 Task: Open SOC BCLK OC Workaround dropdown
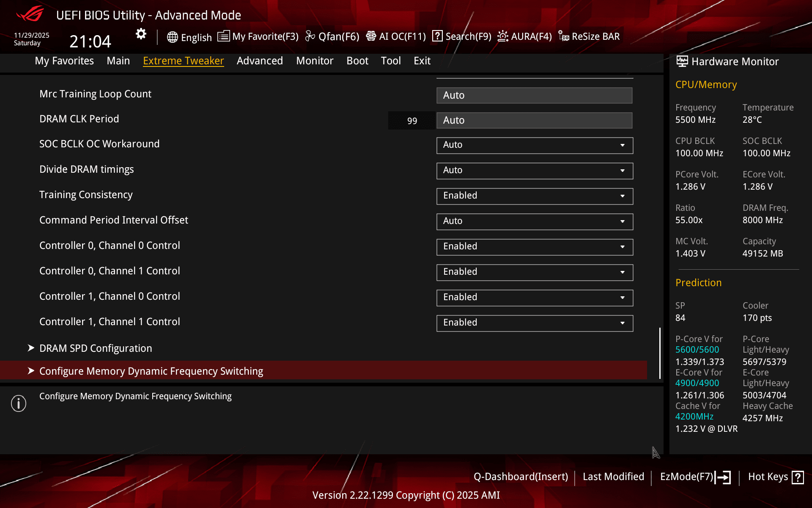535,145
